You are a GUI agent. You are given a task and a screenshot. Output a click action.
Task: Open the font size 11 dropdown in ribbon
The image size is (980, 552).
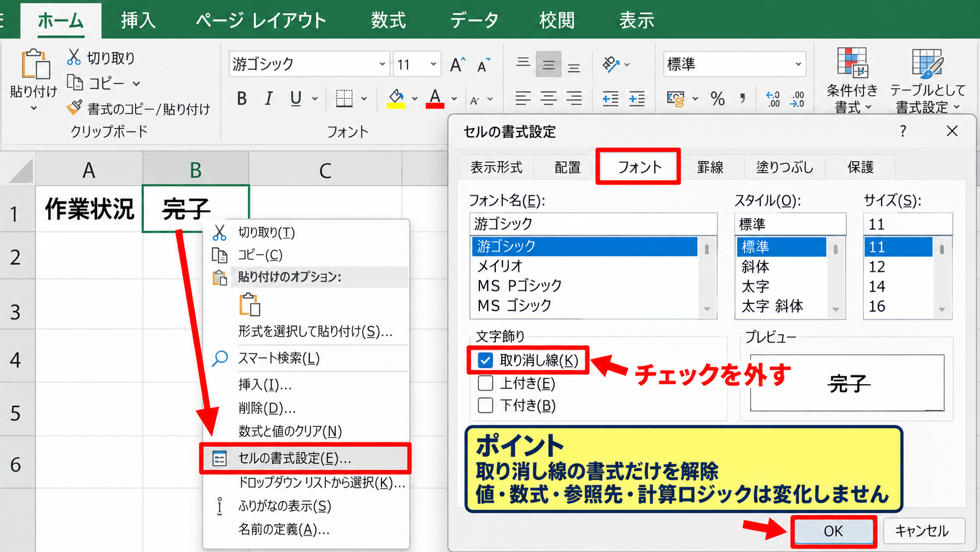point(433,64)
